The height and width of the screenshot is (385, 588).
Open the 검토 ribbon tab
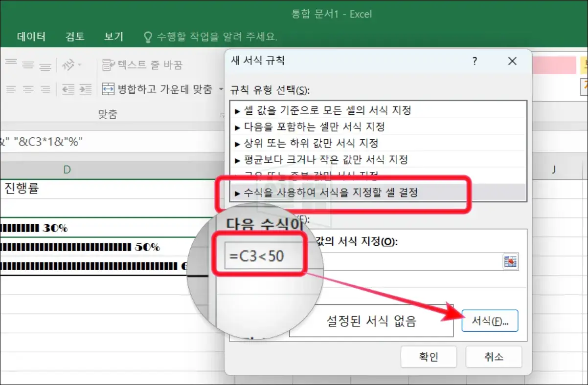[75, 37]
